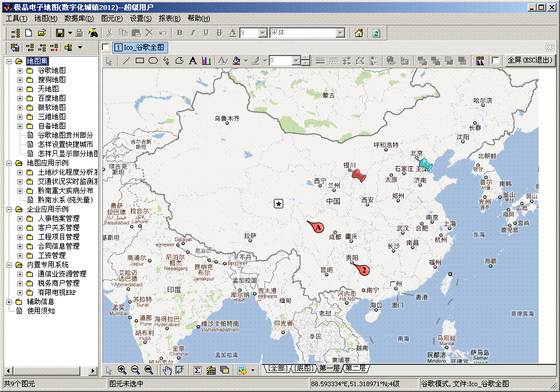Select the text label A tool
560x392 pixels.
[x=193, y=61]
